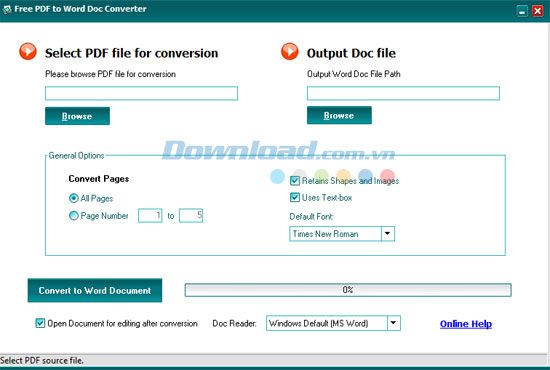Choose the Page Number radio option

coord(74,215)
